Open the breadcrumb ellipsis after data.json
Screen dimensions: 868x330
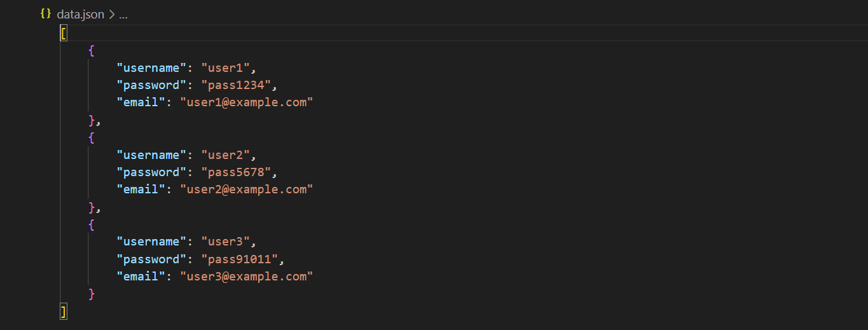123,15
